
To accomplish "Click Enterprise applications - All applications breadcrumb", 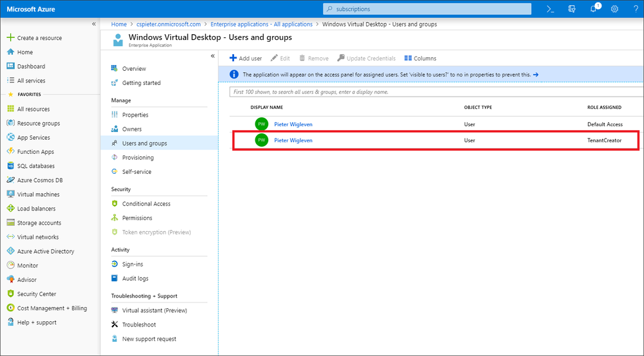I will [262, 24].
